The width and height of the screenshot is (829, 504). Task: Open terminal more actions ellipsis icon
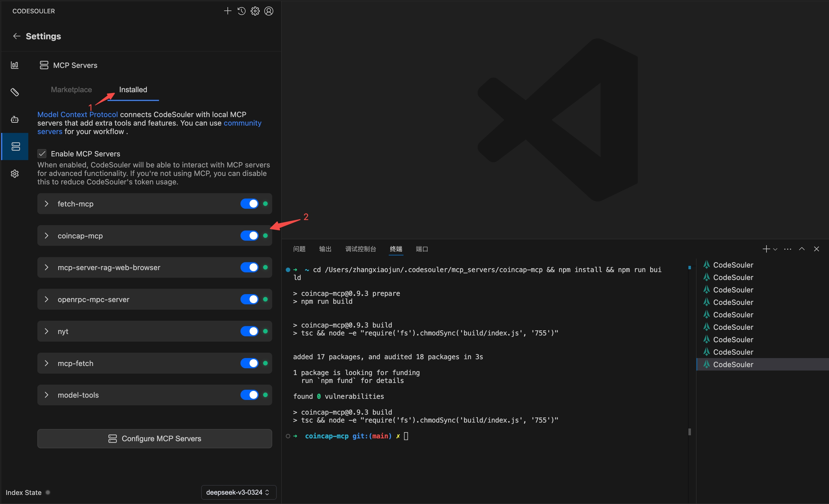click(x=788, y=249)
